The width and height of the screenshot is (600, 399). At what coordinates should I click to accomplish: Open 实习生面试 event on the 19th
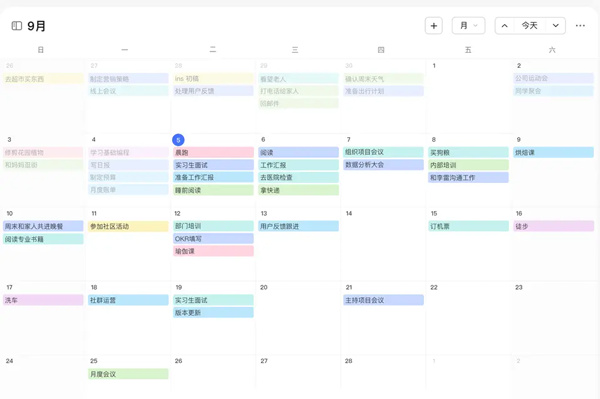pyautogui.click(x=213, y=300)
